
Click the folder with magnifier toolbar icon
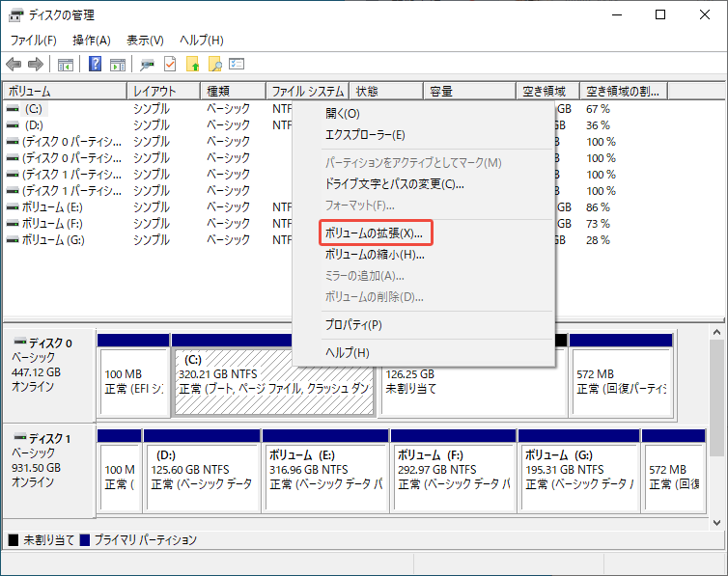[x=214, y=64]
